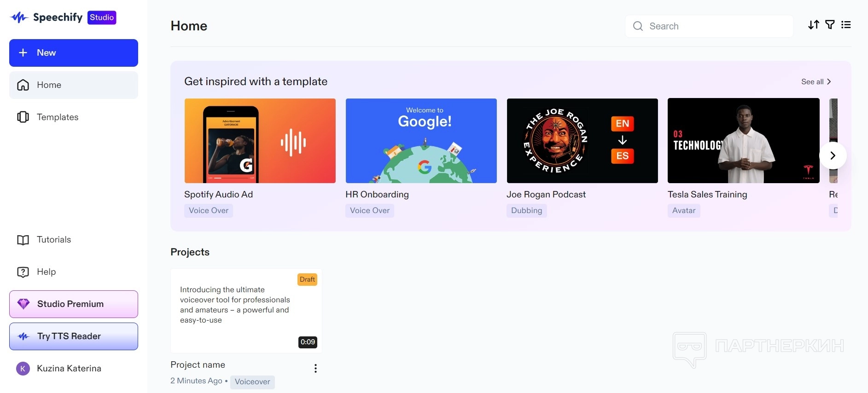Viewport: 868px width, 393px height.
Task: Click the Voiceover tag on project
Action: click(x=252, y=382)
